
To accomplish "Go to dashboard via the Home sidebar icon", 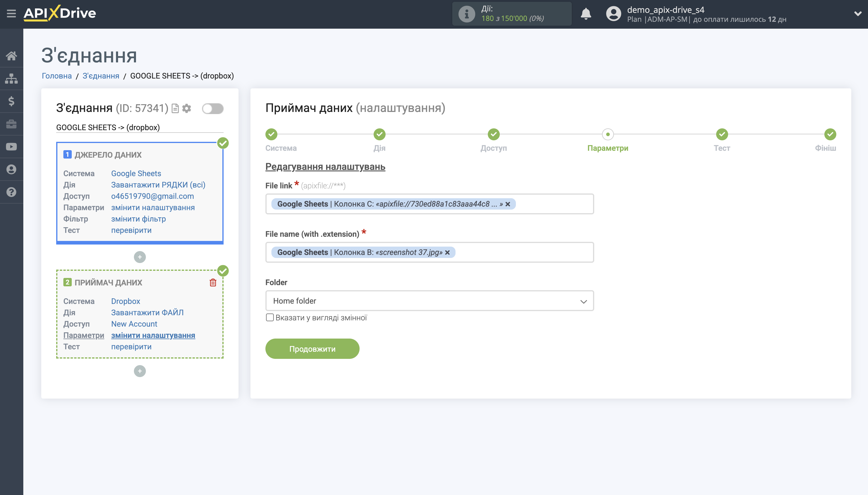I will tap(11, 56).
